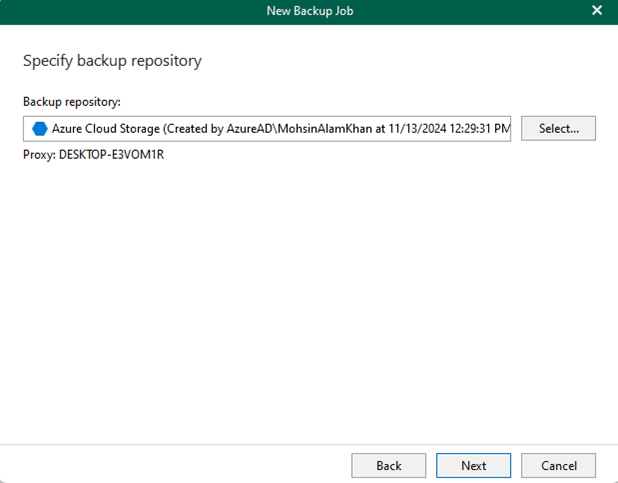Close the New Backup Job dialog
The image size is (618, 483).
point(597,10)
